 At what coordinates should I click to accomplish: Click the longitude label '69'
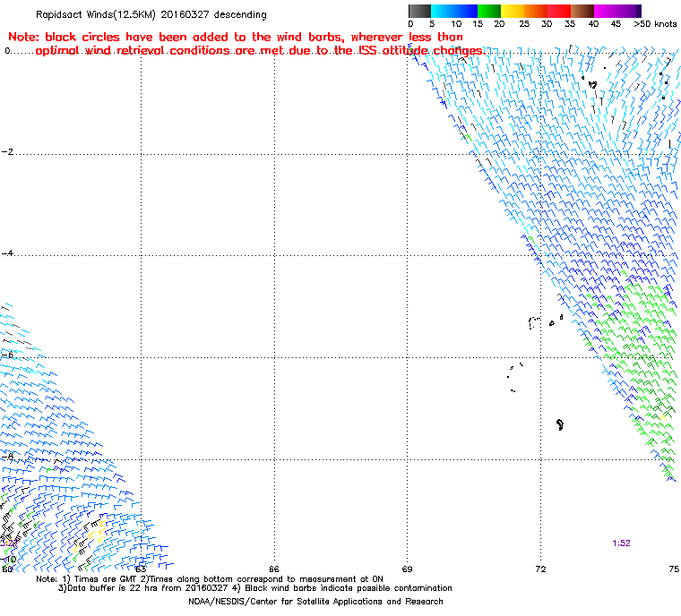(407, 569)
